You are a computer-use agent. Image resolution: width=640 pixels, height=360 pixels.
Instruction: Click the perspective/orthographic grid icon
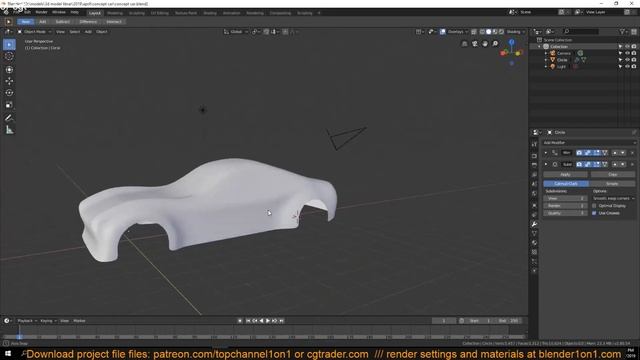(x=464, y=44)
